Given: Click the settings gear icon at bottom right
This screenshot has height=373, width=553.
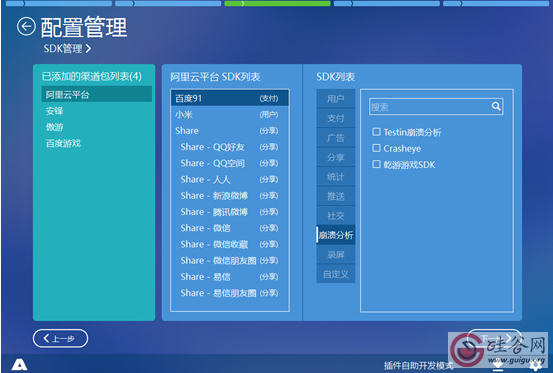Looking at the screenshot, I should click(x=536, y=366).
